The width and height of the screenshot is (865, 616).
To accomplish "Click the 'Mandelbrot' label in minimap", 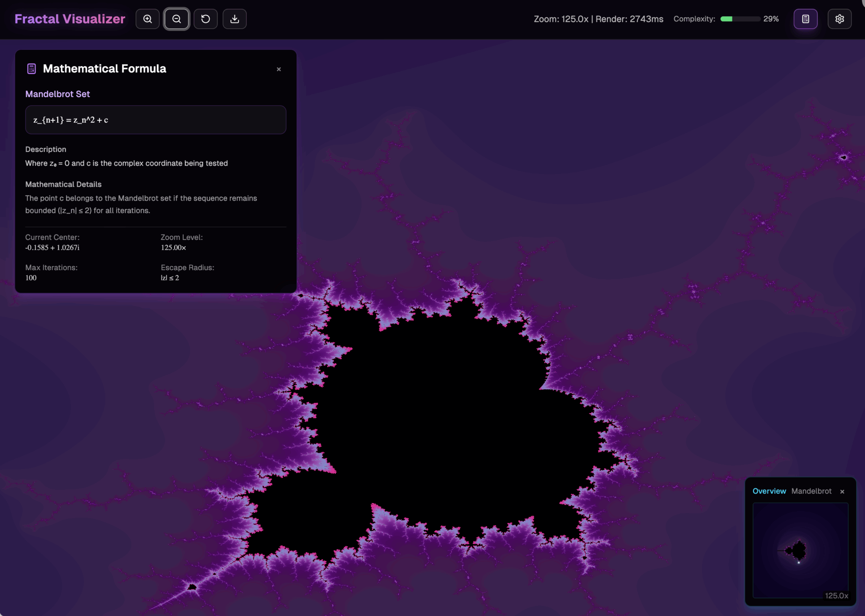I will click(811, 491).
